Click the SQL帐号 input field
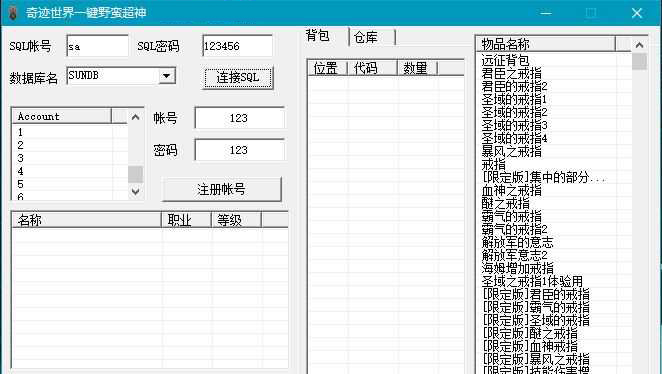This screenshot has width=662, height=374. coord(98,46)
